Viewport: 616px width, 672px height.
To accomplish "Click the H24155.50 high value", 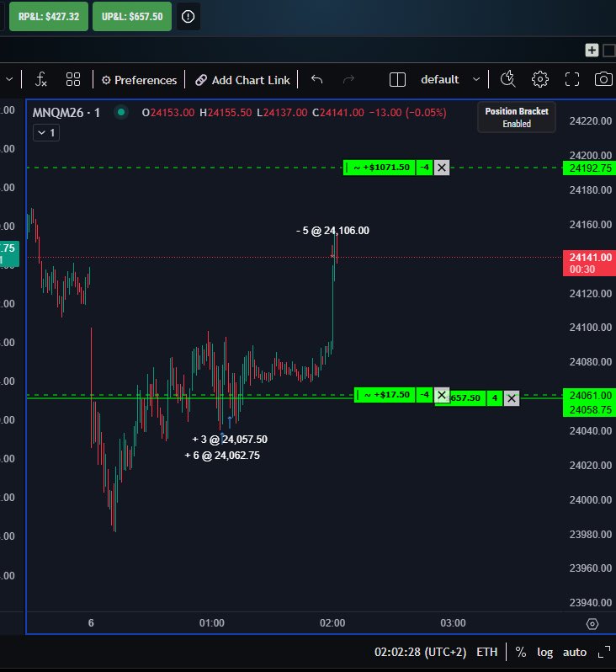I will (226, 113).
